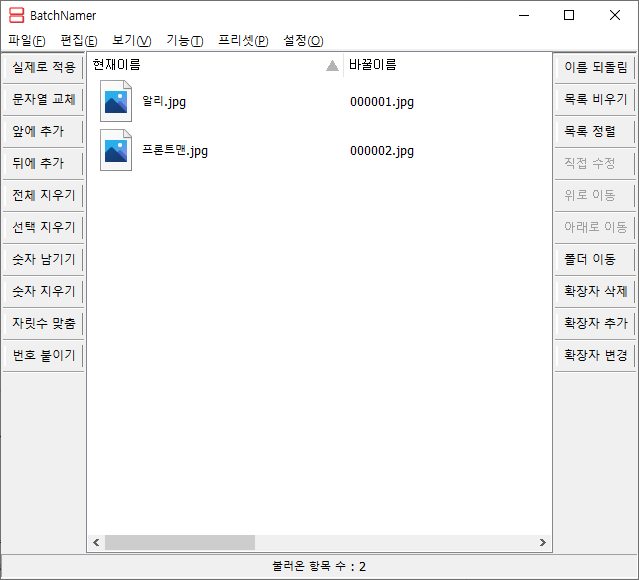Click the 폴더 이동 button
This screenshot has width=639, height=580.
tap(595, 259)
